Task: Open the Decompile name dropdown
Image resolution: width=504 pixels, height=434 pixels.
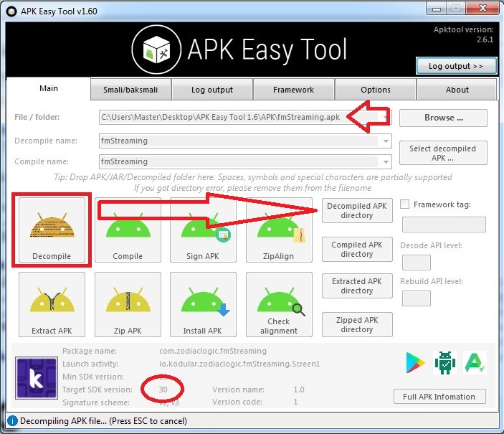Action: pyautogui.click(x=386, y=141)
